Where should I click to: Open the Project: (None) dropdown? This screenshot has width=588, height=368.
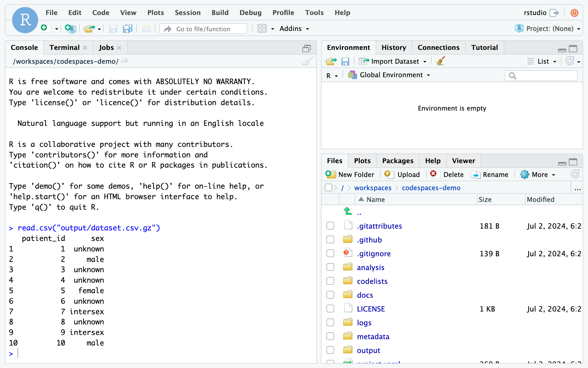[x=547, y=29]
